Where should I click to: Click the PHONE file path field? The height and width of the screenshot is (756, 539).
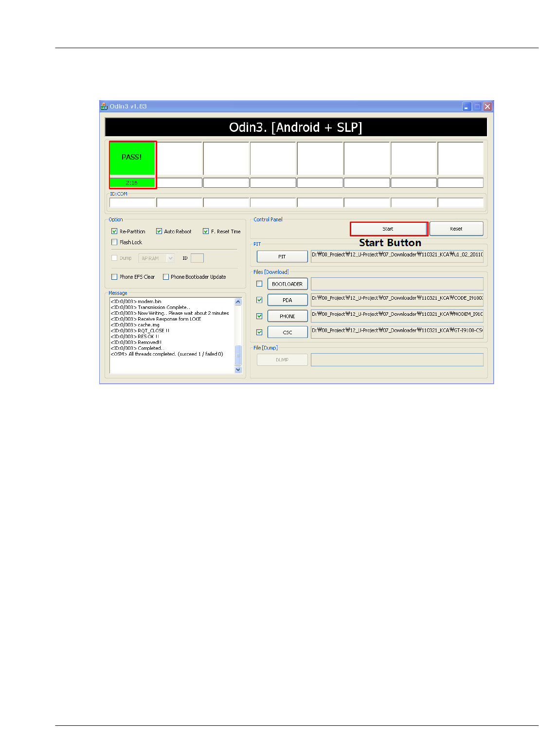click(x=397, y=316)
